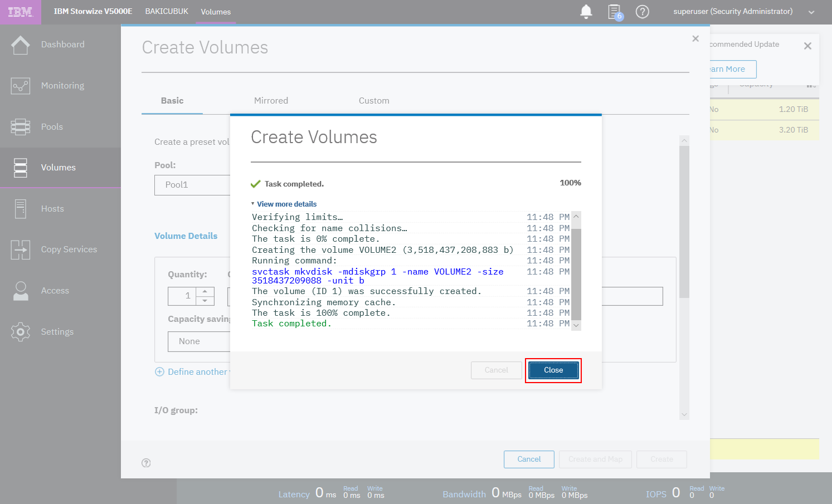The width and height of the screenshot is (832, 504).
Task: Click Define another volume plus link
Action: point(192,372)
